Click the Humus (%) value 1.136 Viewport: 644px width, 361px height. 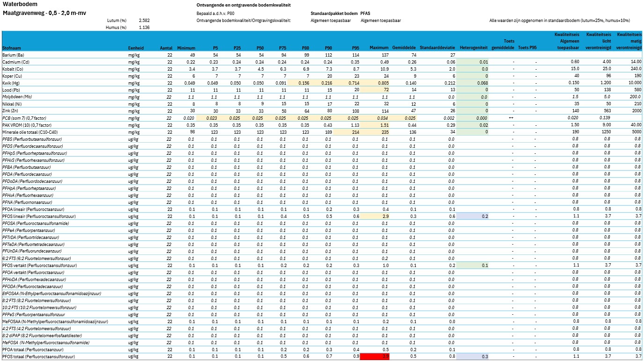point(144,28)
